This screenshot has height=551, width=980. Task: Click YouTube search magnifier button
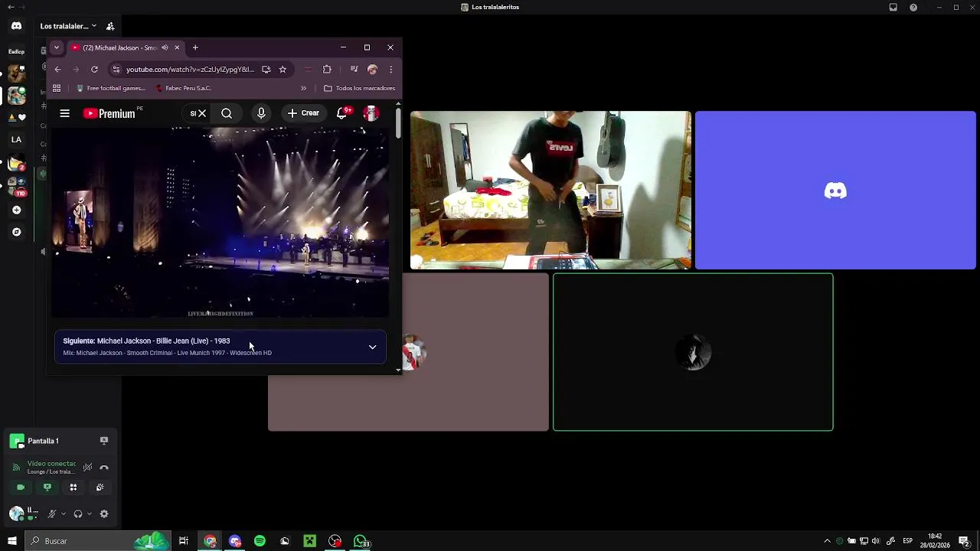tap(227, 113)
